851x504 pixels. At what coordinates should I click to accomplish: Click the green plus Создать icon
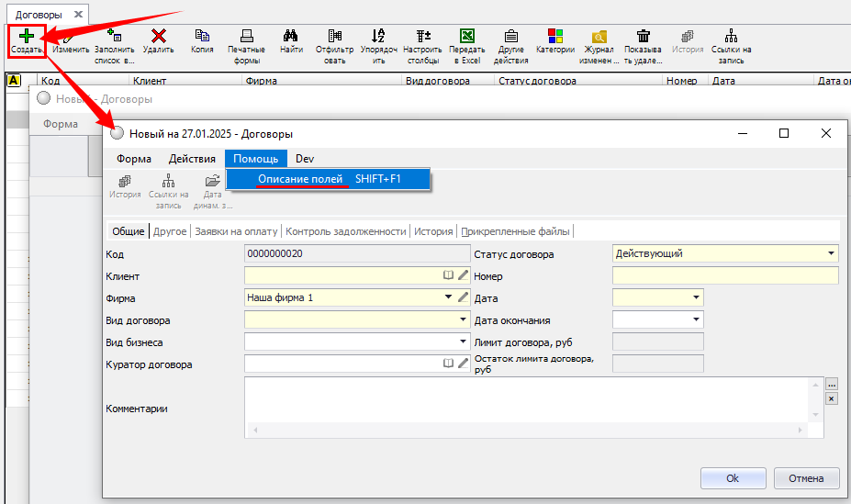(x=27, y=36)
